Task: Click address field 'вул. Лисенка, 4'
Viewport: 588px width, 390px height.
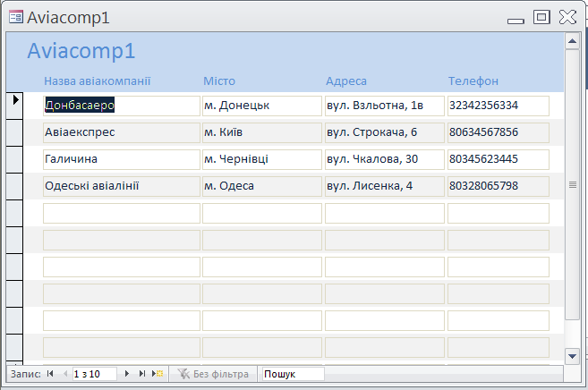Action: 385,186
